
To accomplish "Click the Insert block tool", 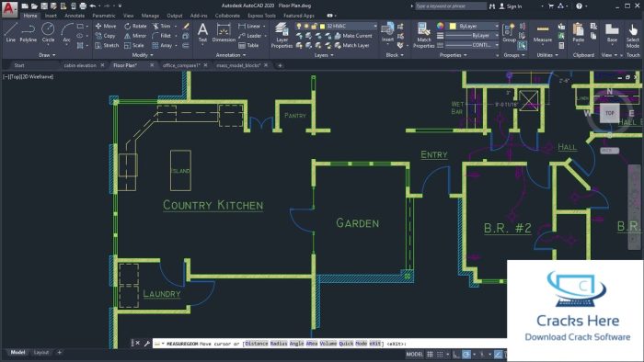I will pos(387,32).
